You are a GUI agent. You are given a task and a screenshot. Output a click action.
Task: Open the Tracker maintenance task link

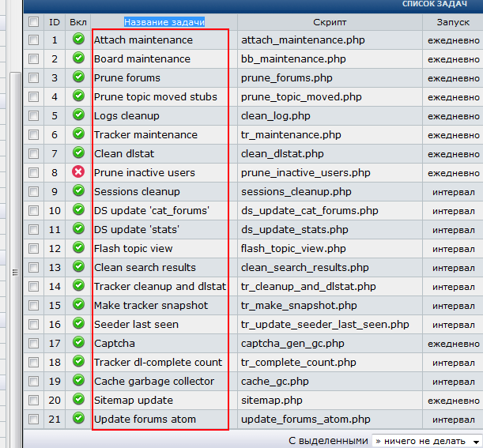coord(145,134)
